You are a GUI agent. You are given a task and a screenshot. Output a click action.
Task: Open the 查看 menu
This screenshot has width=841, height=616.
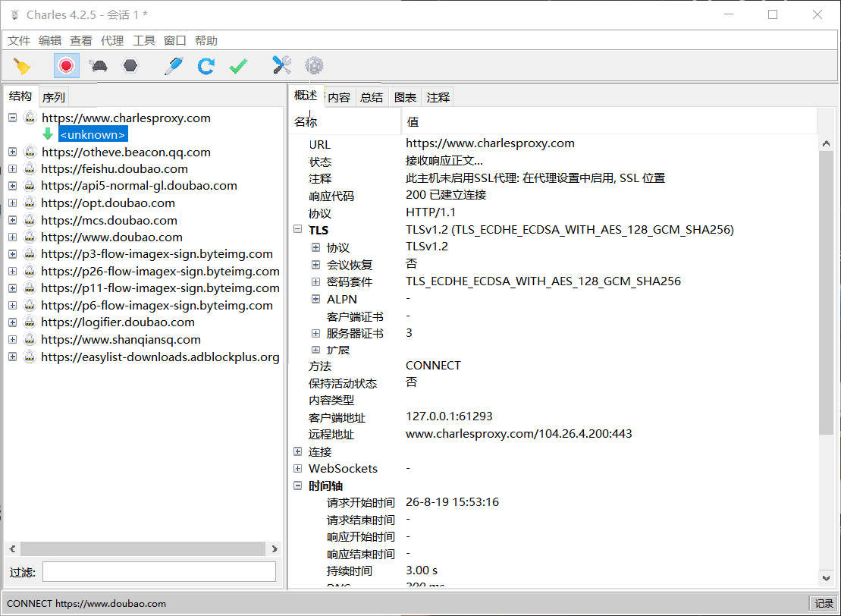click(81, 41)
